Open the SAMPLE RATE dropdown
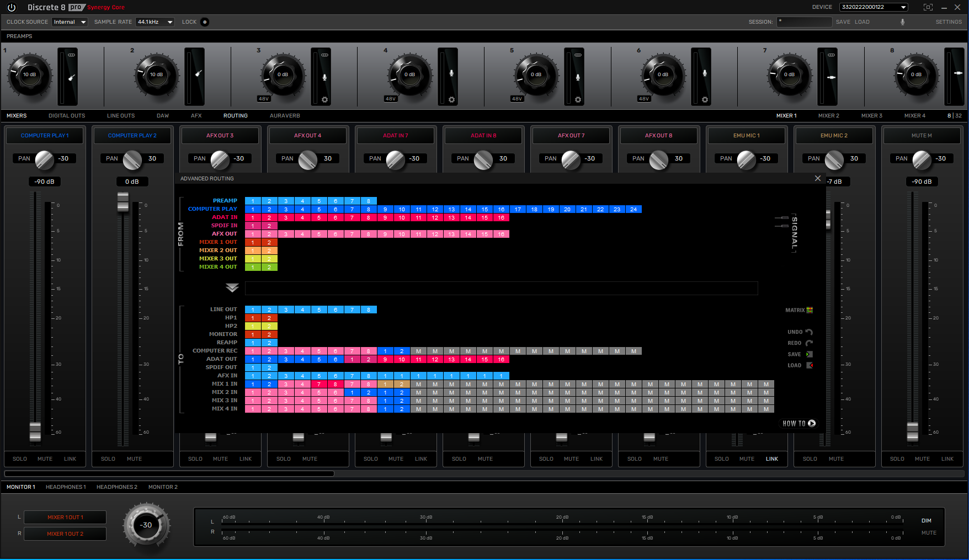The image size is (969, 560). point(155,22)
